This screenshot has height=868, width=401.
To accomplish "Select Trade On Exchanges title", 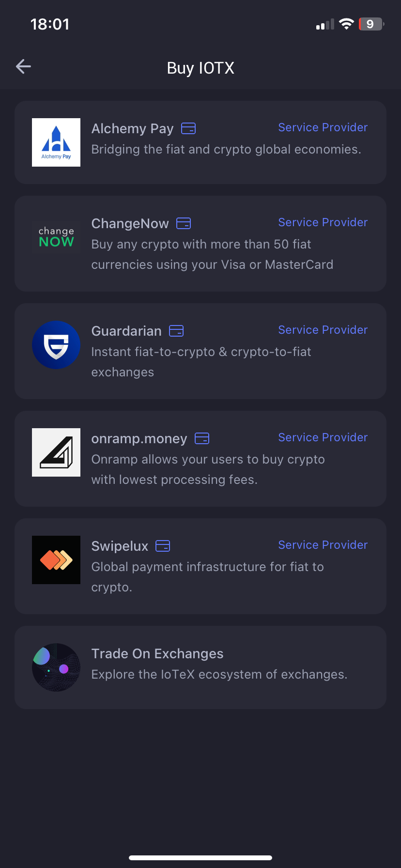I will (x=157, y=654).
